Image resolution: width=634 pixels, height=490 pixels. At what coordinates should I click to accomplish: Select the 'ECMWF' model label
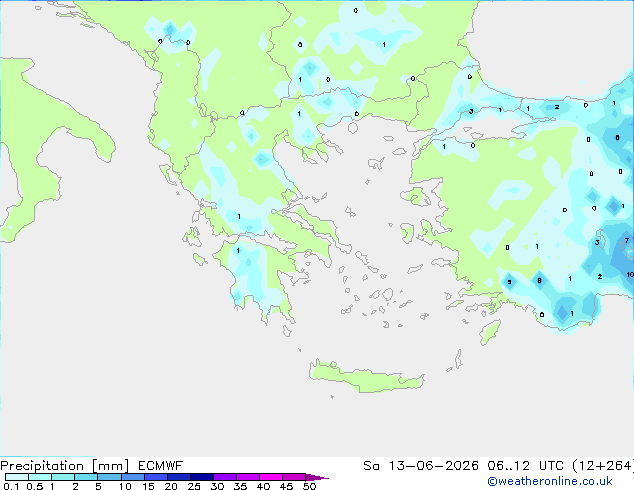(x=161, y=466)
